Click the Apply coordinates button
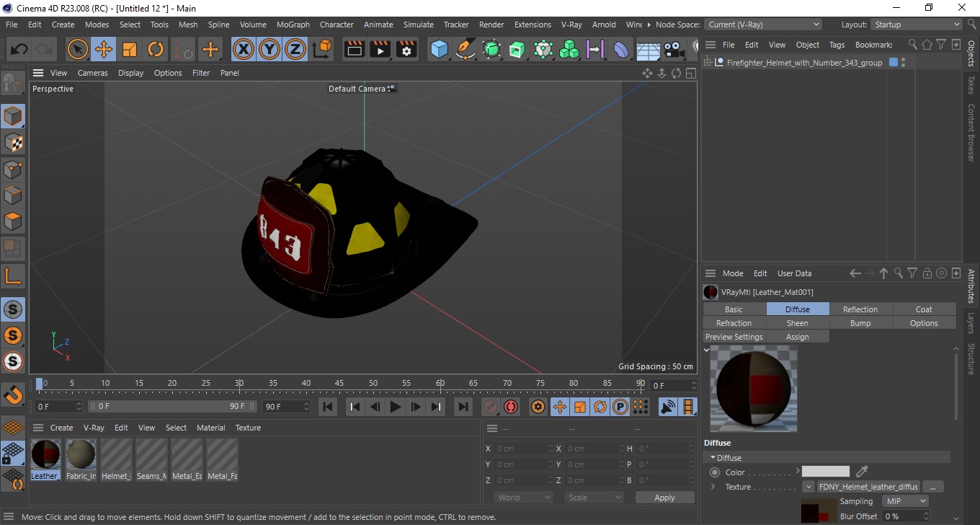 click(664, 498)
